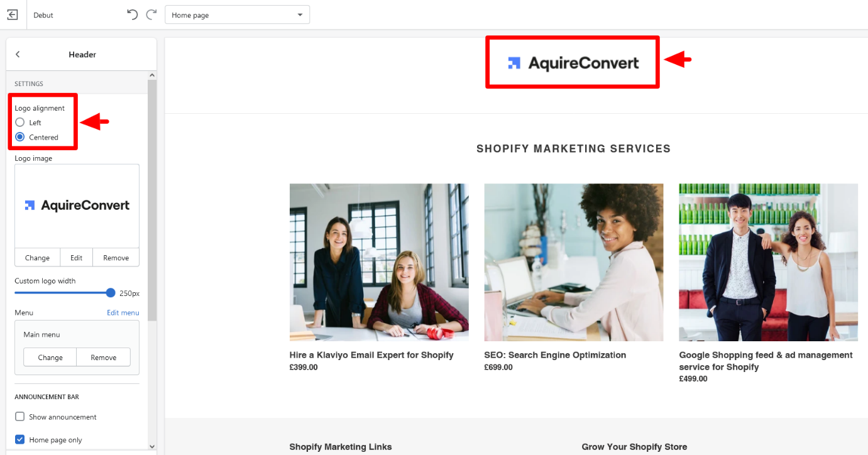This screenshot has height=455, width=868.
Task: Go back using Header panel arrow
Action: click(x=18, y=55)
